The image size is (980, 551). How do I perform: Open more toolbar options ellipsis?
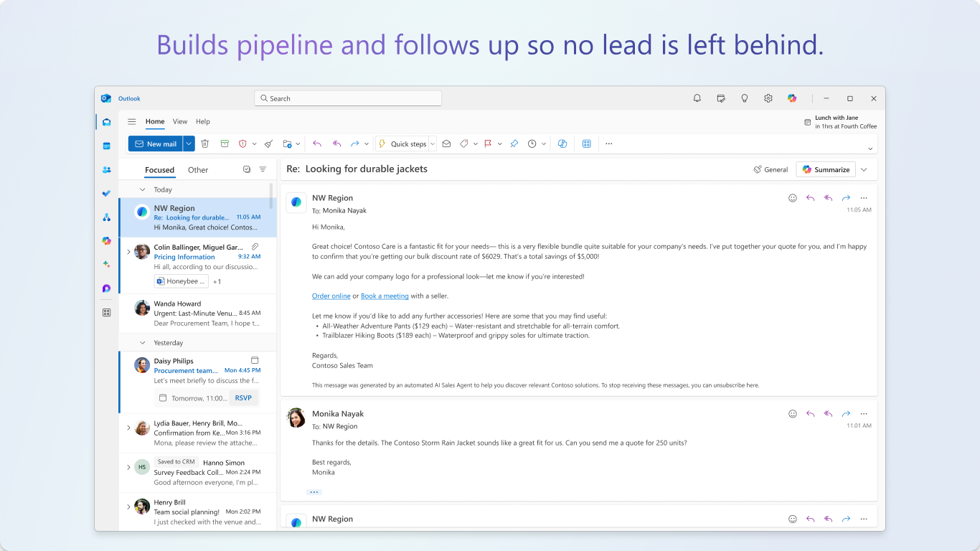click(x=609, y=143)
